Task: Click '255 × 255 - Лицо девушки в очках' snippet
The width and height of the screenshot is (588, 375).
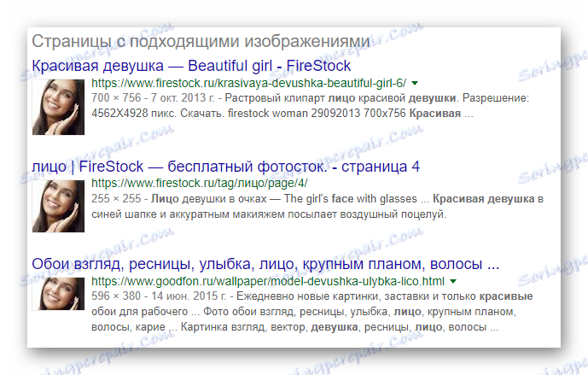Action: 317,199
